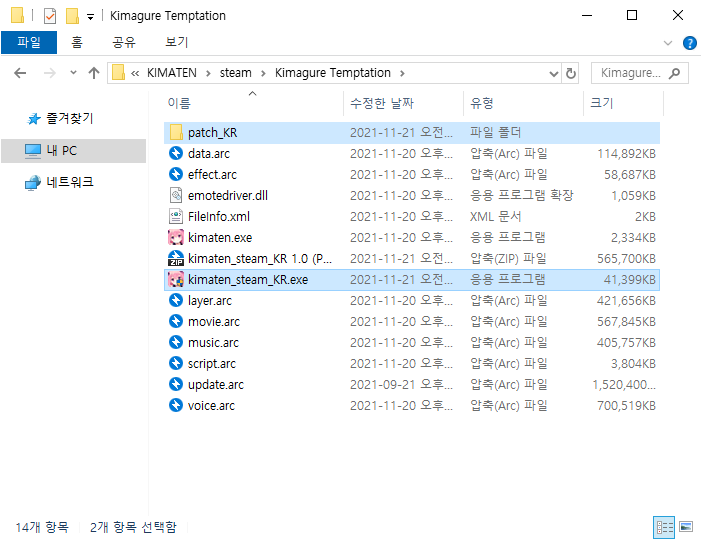702x540 pixels.
Task: Select the layer.arc archive icon
Action: tap(176, 300)
